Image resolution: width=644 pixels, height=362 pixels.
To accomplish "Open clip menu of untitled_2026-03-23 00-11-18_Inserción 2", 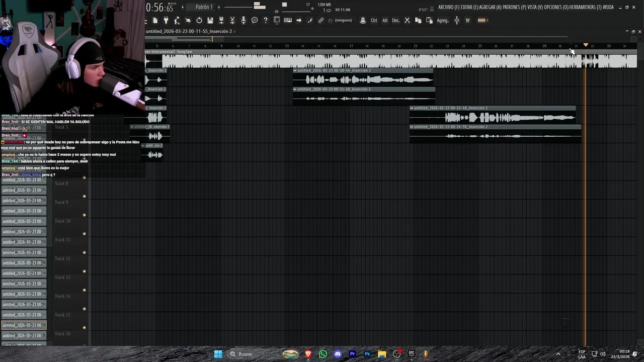I will click(x=295, y=89).
